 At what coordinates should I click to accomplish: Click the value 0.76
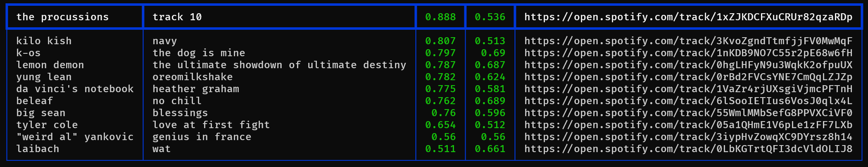[444, 113]
